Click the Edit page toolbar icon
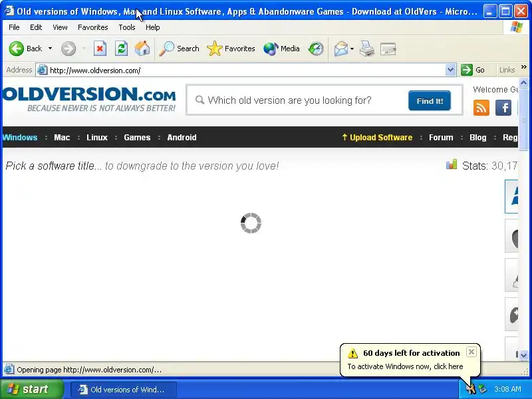The width and height of the screenshot is (532, 399). click(x=388, y=49)
